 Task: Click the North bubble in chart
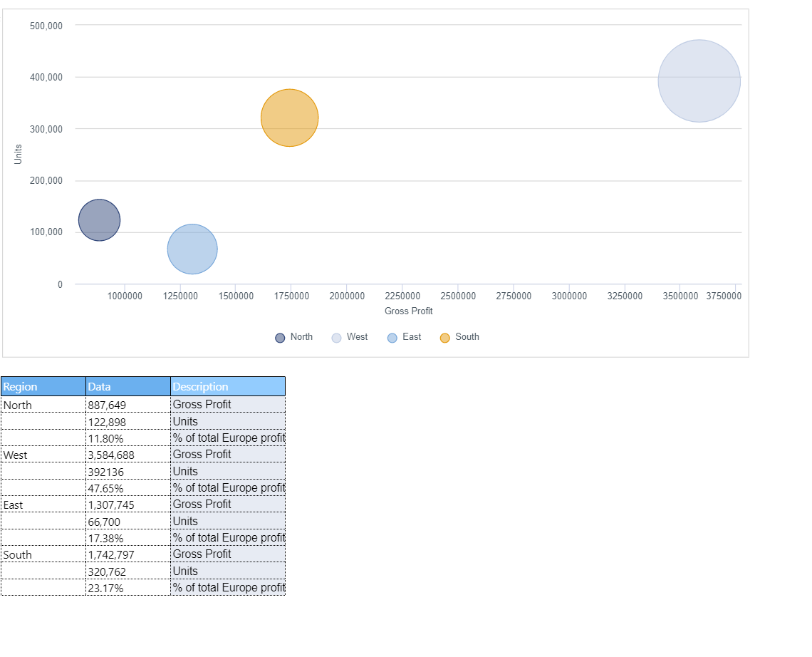(99, 220)
